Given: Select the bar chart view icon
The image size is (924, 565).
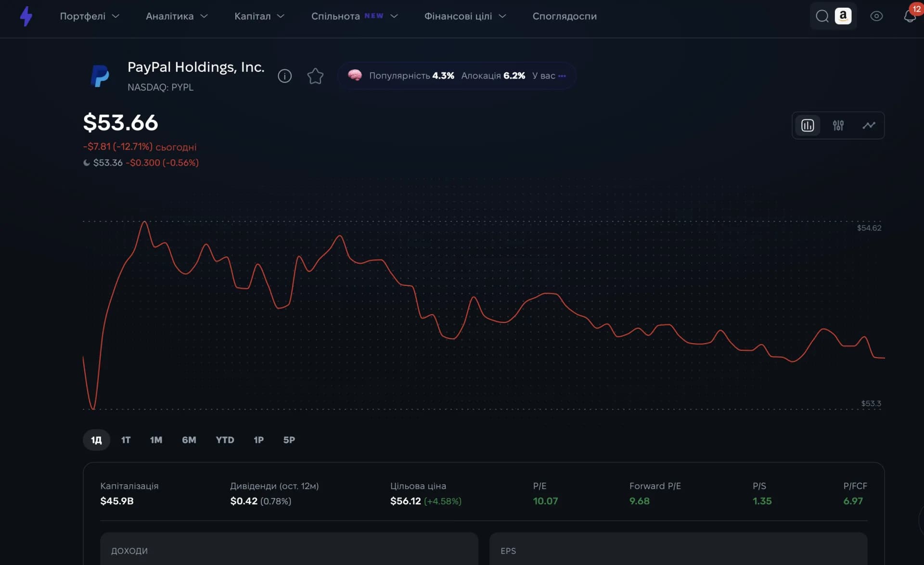Looking at the screenshot, I should click(x=808, y=126).
